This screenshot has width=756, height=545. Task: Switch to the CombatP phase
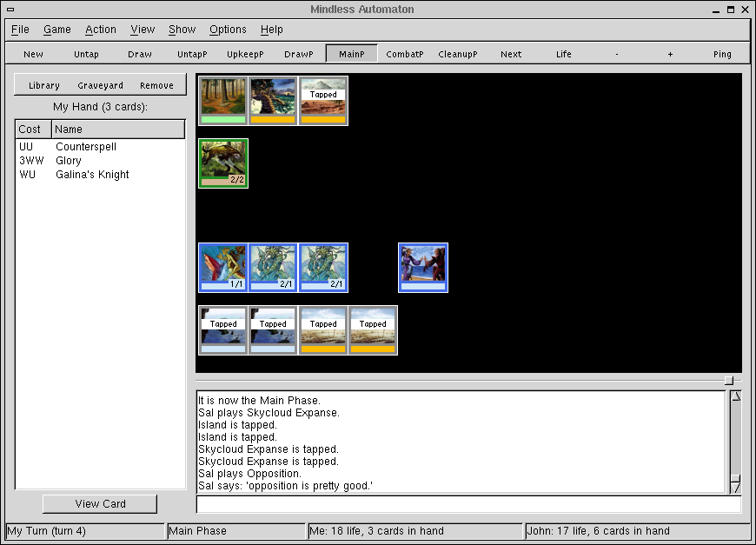(x=405, y=54)
